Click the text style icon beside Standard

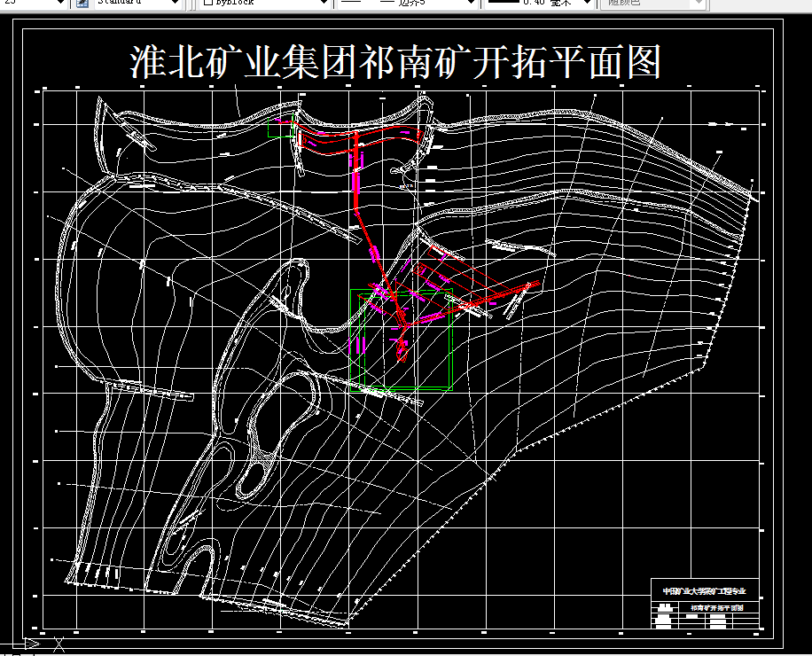click(82, 4)
